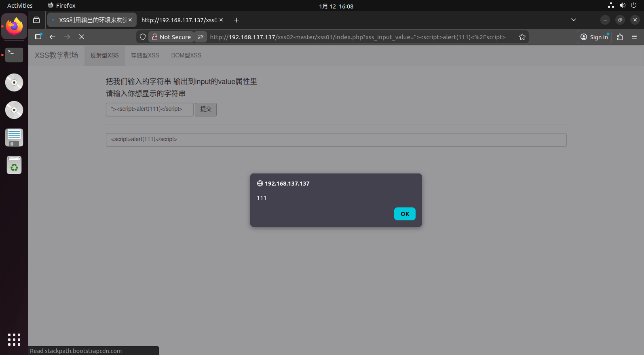Go back one page
The image size is (644, 355).
tap(53, 37)
